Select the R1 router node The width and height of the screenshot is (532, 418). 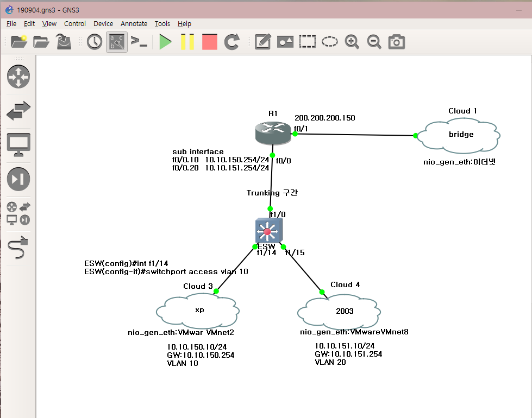pos(273,132)
